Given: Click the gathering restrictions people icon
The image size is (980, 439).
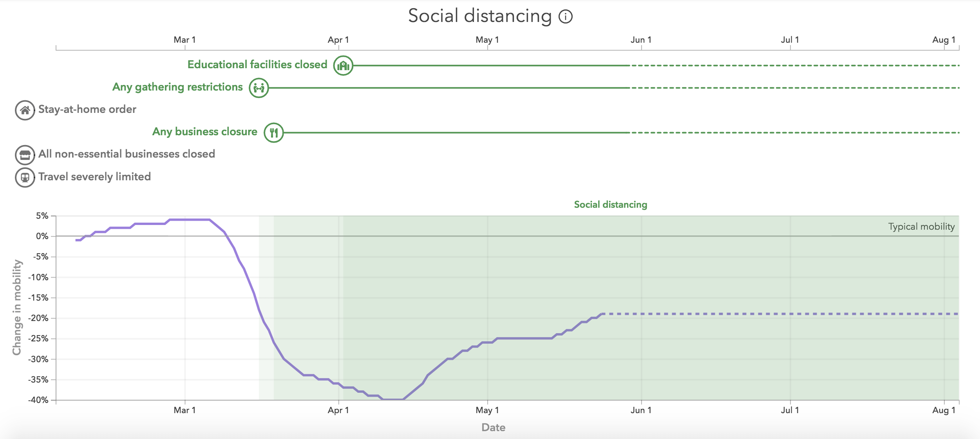Looking at the screenshot, I should click(x=259, y=88).
